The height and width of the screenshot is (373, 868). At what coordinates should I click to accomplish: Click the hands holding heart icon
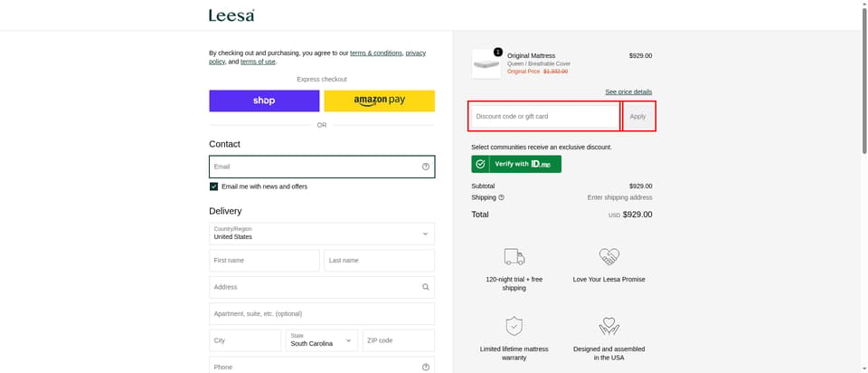(x=609, y=327)
